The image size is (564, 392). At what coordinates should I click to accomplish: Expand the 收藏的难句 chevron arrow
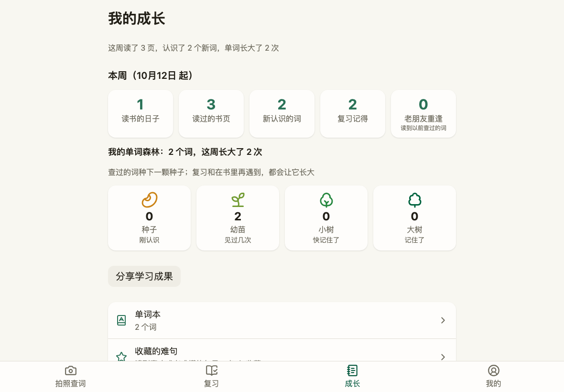pos(443,357)
